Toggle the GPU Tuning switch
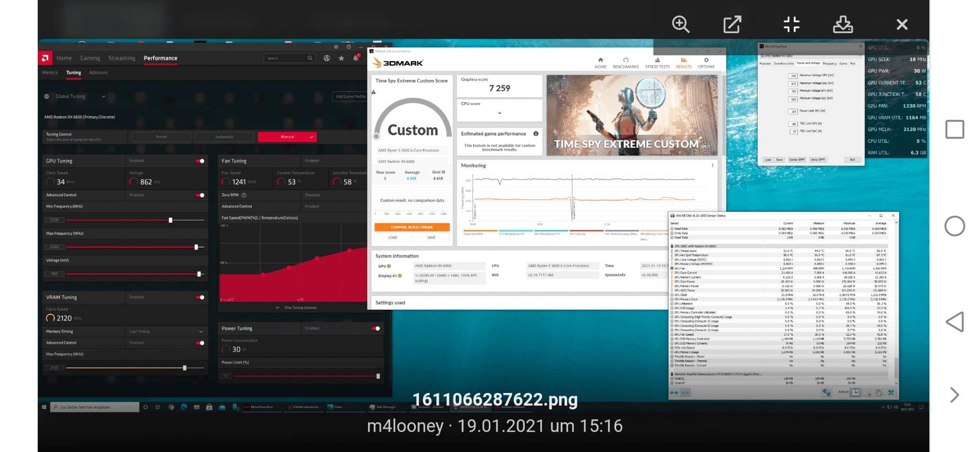The image size is (980, 452). [200, 161]
